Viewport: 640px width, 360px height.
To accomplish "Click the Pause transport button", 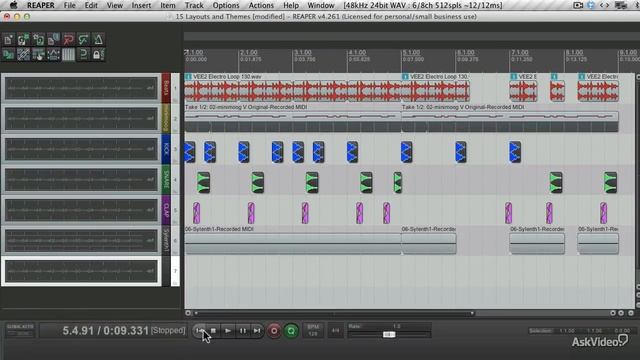I will (242, 331).
